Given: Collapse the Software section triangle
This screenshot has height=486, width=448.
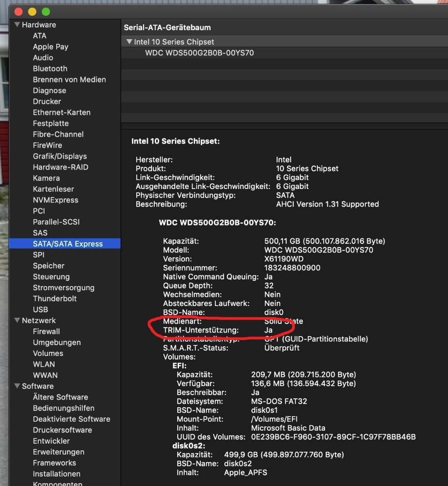Looking at the screenshot, I should tap(18, 386).
